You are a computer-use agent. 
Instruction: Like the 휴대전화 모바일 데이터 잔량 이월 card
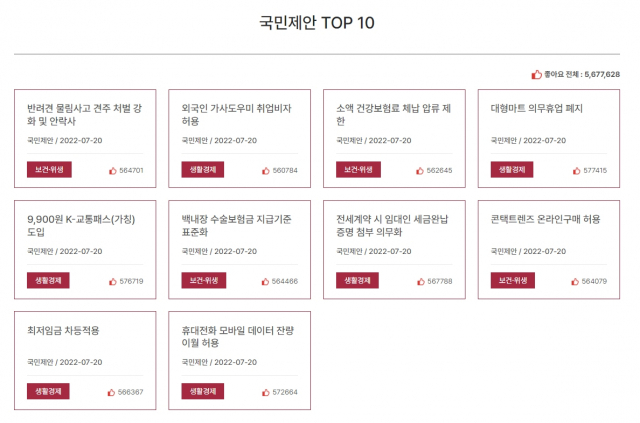[266, 392]
